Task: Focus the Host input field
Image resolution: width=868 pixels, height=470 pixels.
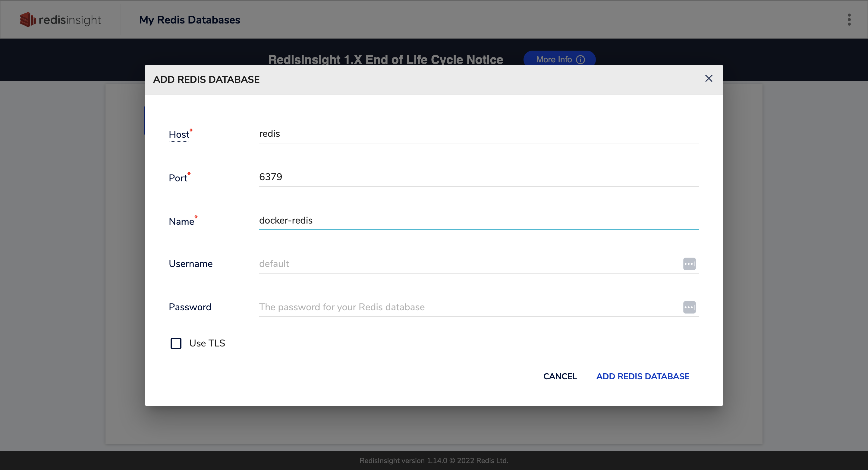Action: coord(479,134)
